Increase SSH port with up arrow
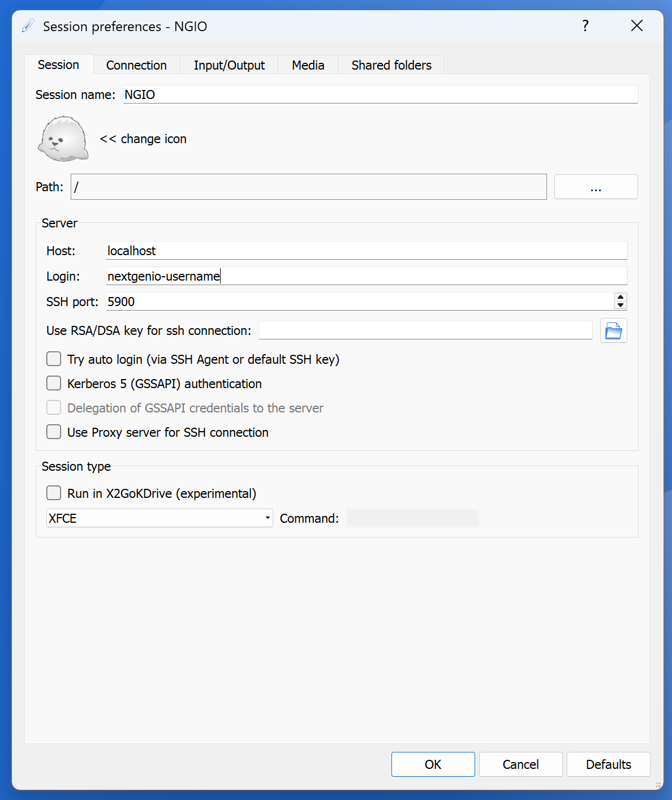This screenshot has width=672, height=800. coord(621,297)
